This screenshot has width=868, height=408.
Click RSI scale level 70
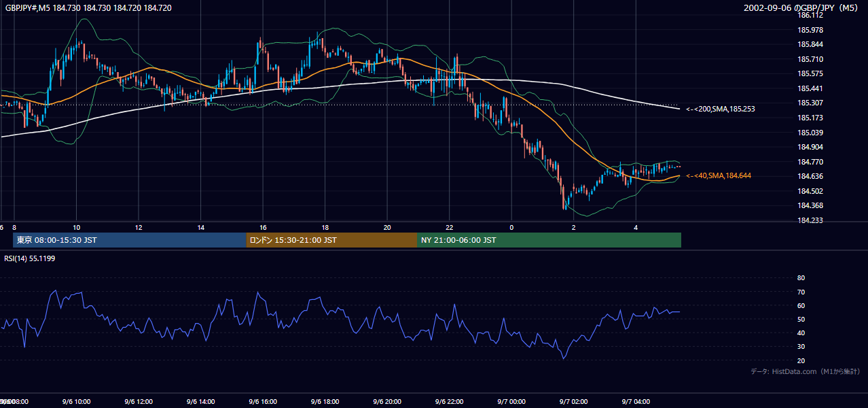point(801,292)
